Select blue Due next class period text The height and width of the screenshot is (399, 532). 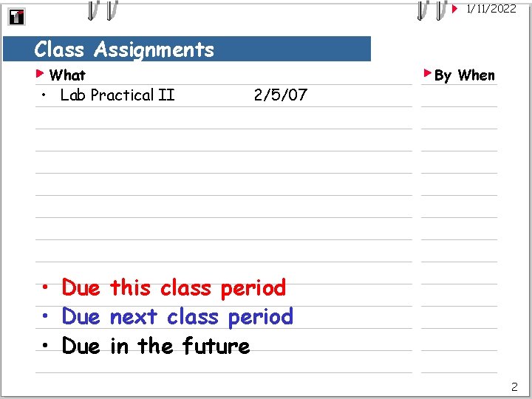[177, 317]
